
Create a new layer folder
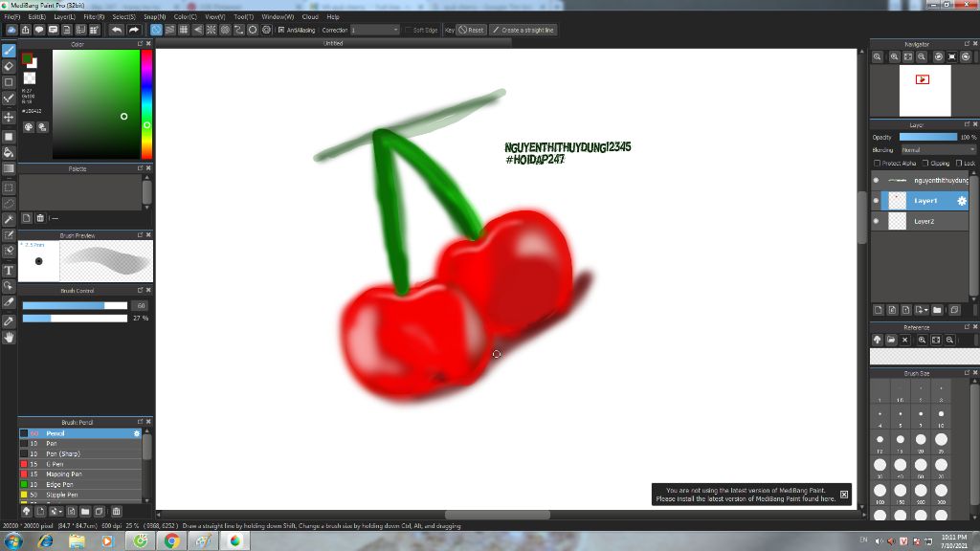[937, 310]
